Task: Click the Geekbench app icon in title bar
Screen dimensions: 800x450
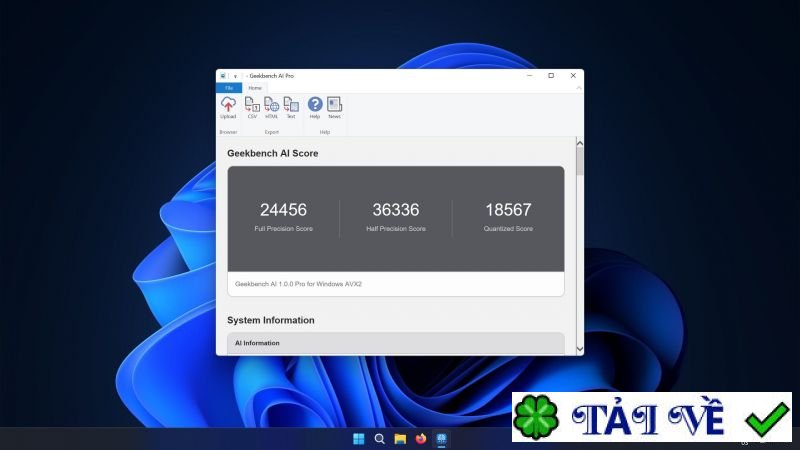Action: (x=223, y=76)
